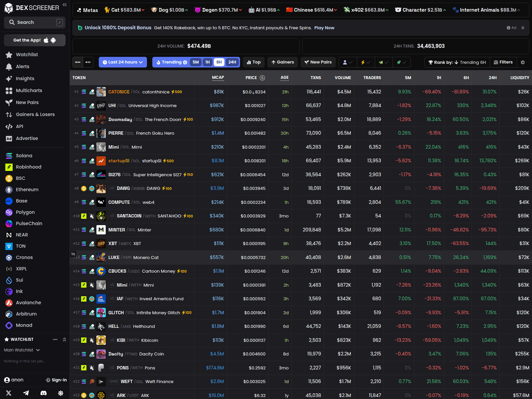The width and height of the screenshot is (532, 399).
Task: Expand the Dog $1.00B meta
Action: [x=169, y=10]
